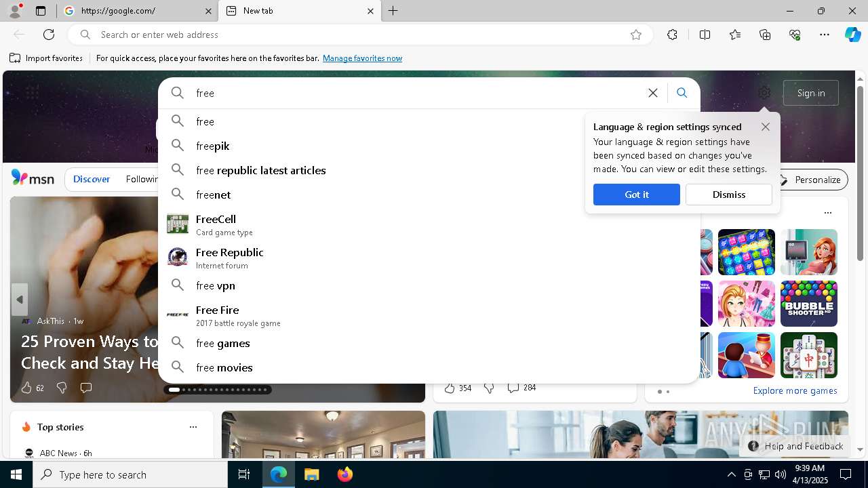Image resolution: width=868 pixels, height=488 pixels.
Task: Close the language settings popup
Action: tap(766, 127)
